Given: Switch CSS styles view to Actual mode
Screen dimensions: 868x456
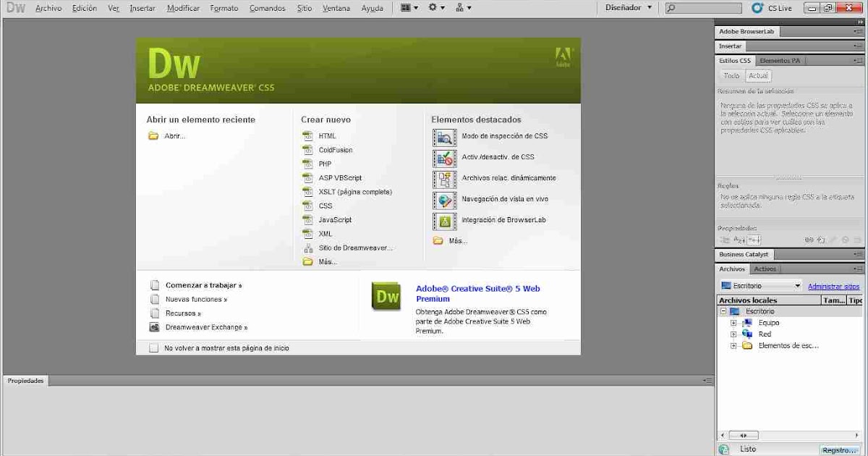Looking at the screenshot, I should 758,75.
